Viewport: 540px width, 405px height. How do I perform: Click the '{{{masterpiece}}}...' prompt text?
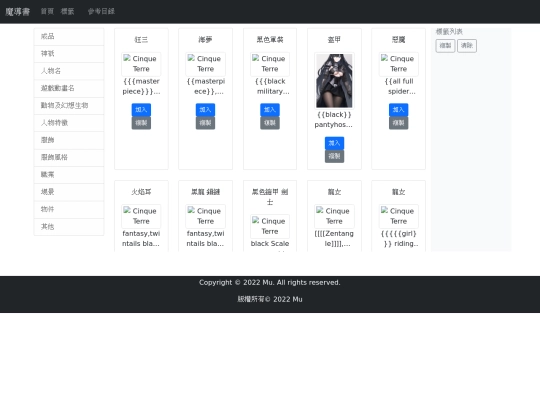(x=141, y=86)
